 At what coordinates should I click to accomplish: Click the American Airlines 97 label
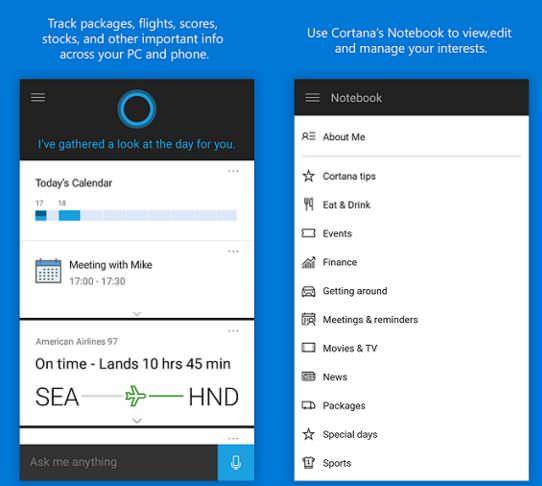(76, 342)
